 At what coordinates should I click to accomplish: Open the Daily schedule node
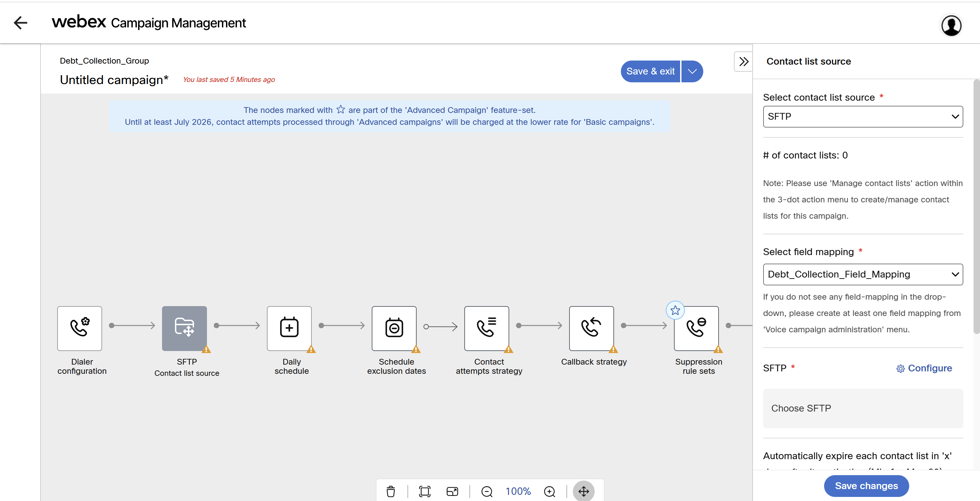289,328
